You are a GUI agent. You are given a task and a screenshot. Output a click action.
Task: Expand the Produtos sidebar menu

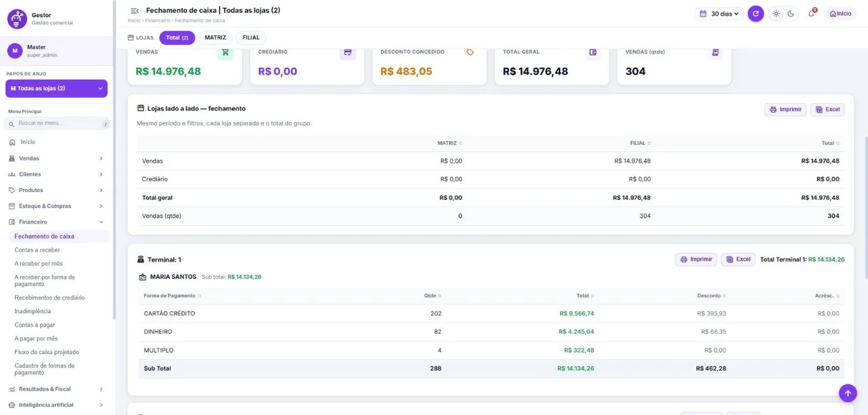tap(56, 190)
